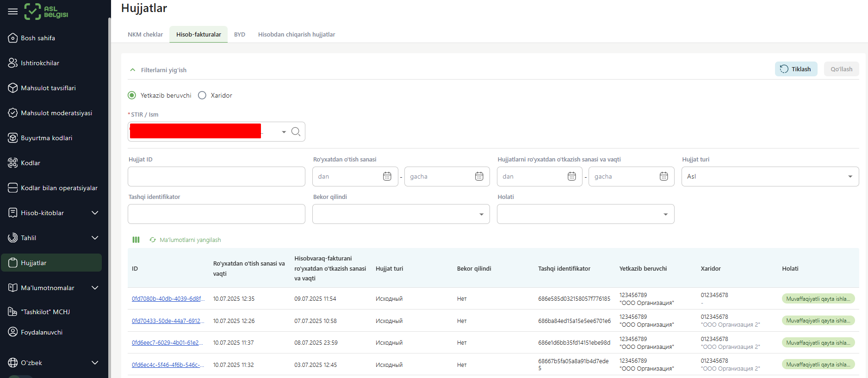
Task: Collapse the Filterlarni yig'ish section
Action: point(133,70)
